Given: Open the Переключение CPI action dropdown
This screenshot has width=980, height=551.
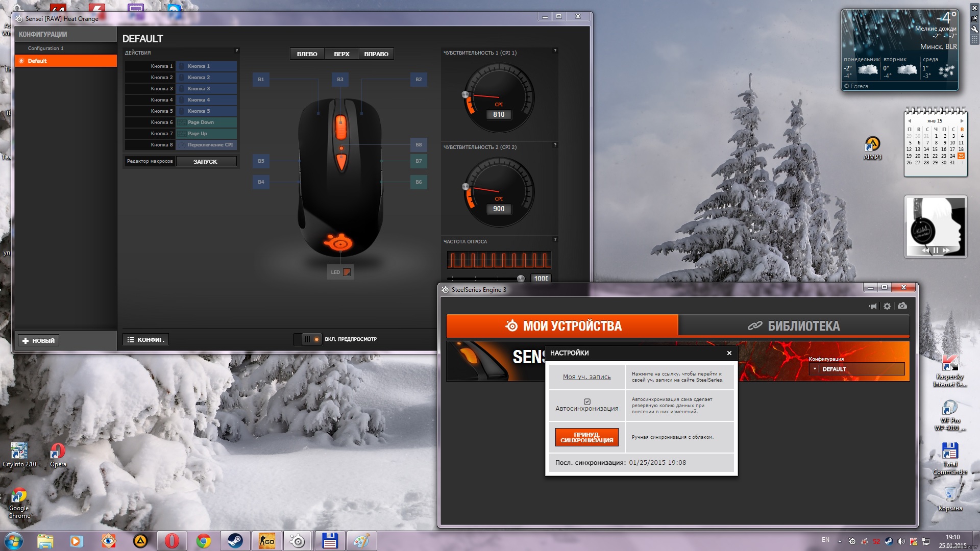Looking at the screenshot, I should (x=206, y=145).
